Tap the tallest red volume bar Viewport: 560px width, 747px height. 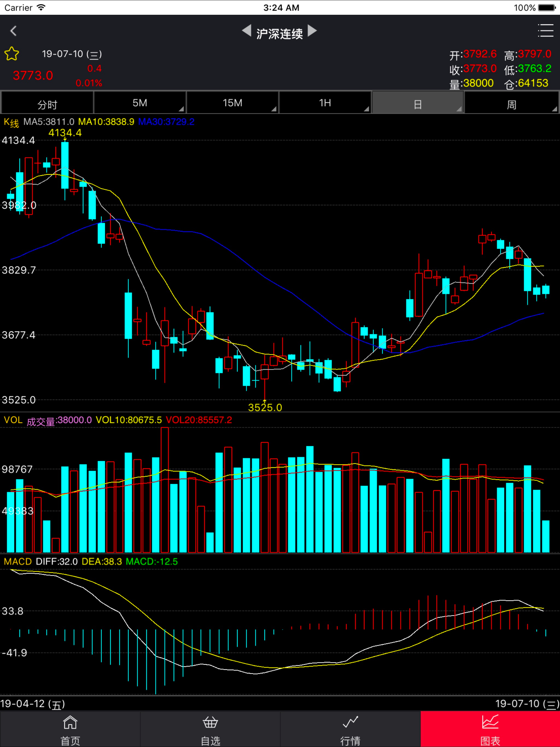(165, 489)
